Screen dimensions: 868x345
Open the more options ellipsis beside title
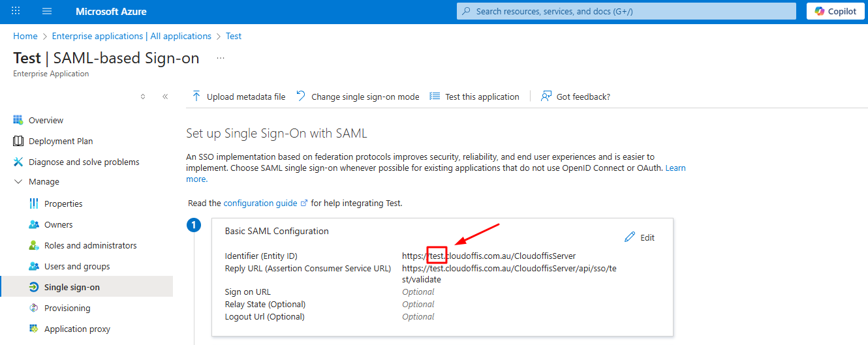(x=221, y=58)
